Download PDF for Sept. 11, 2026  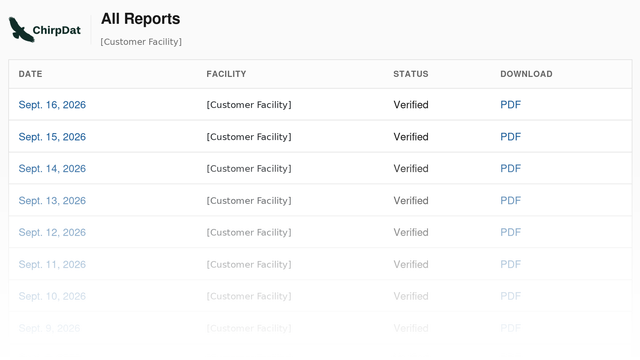coord(511,264)
